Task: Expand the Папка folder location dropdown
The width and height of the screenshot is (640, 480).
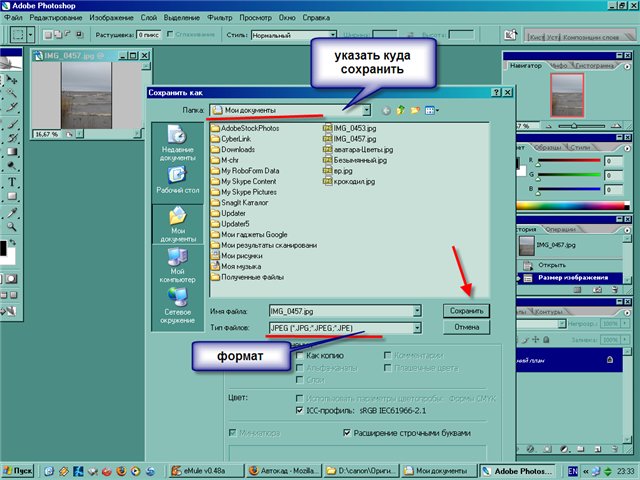Action: pos(367,110)
